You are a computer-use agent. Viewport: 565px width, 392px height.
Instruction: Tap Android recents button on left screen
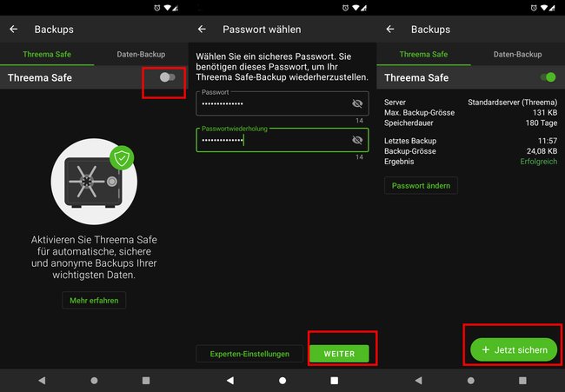[146, 380]
